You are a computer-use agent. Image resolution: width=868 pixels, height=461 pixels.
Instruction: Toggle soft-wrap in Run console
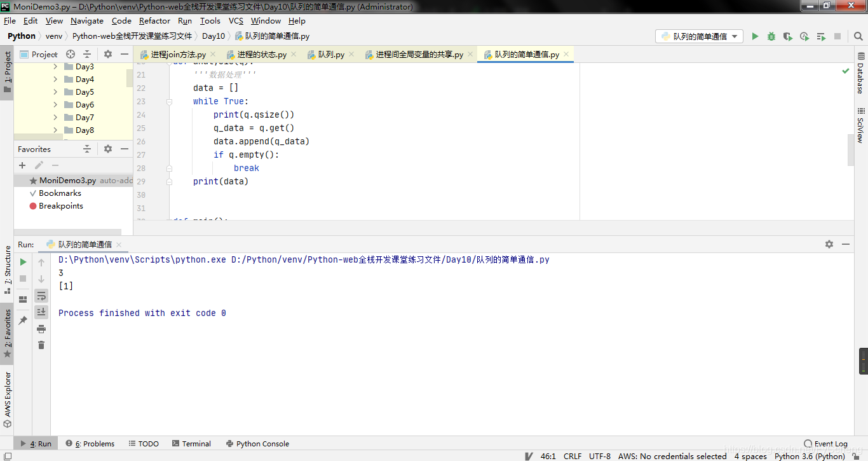pos(41,296)
